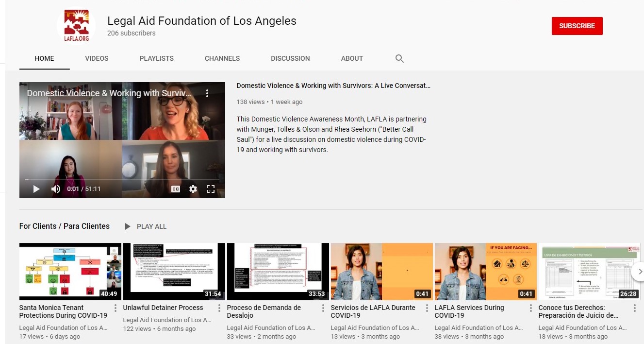Open options menu for Unlawful Detainer Process

coord(219,308)
